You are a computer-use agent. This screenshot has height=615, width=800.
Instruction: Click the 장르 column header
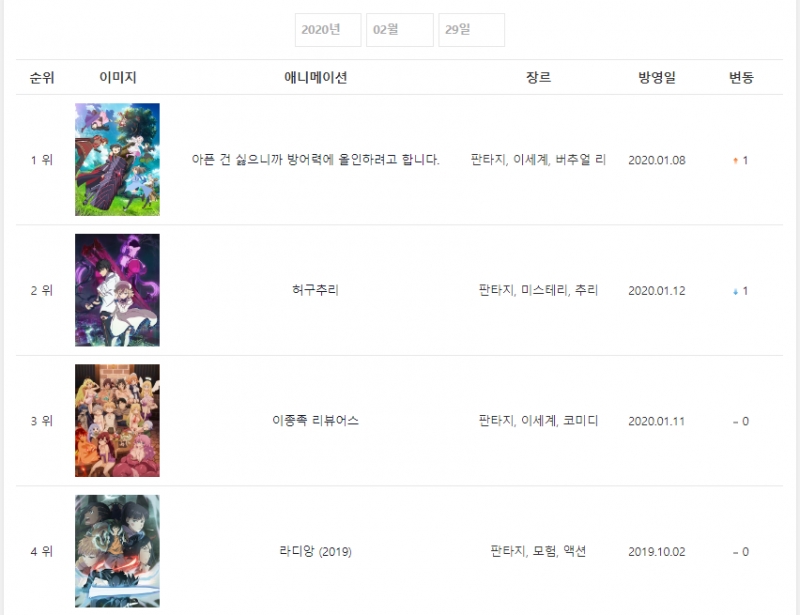(x=538, y=78)
